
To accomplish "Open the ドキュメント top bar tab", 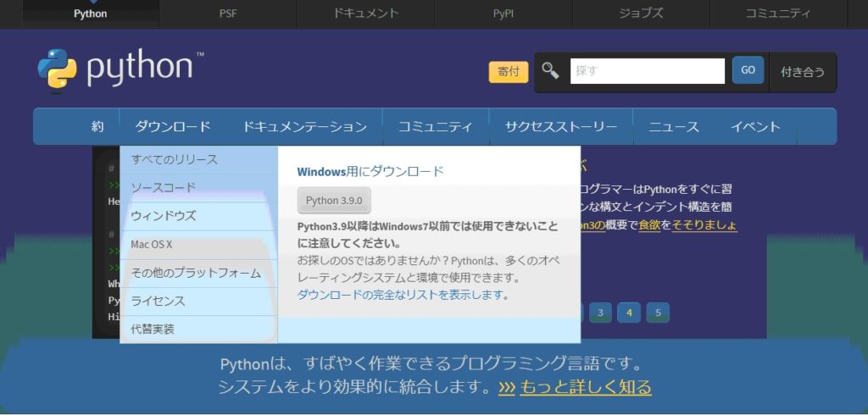I will pyautogui.click(x=365, y=14).
